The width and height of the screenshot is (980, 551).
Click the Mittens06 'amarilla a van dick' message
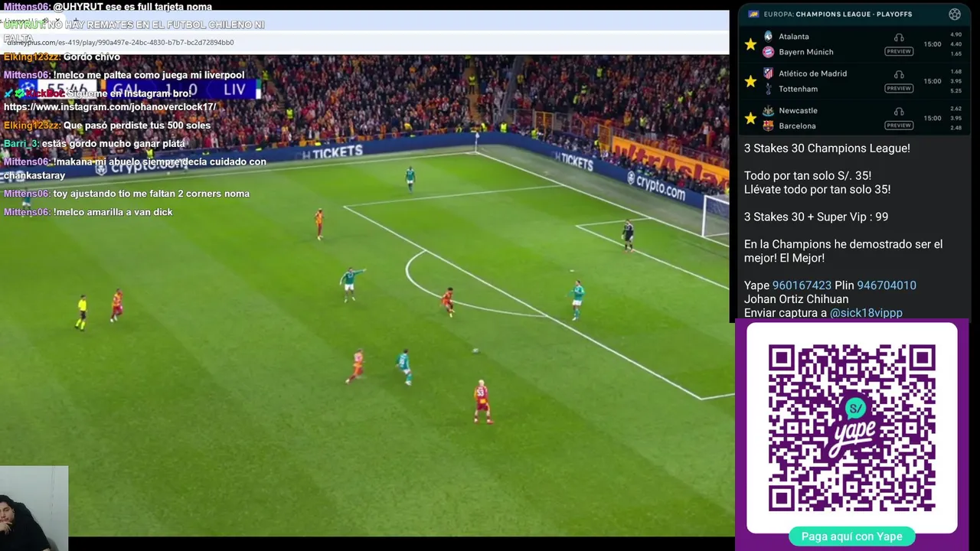88,212
